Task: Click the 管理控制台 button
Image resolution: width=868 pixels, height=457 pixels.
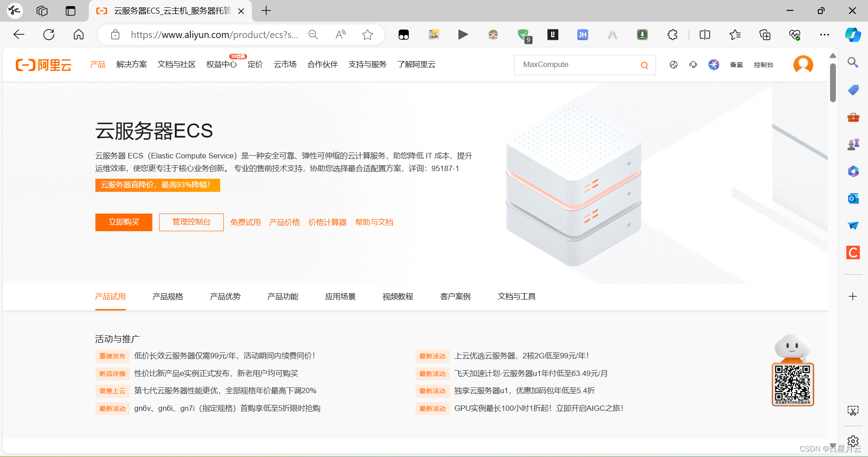Action: (191, 222)
